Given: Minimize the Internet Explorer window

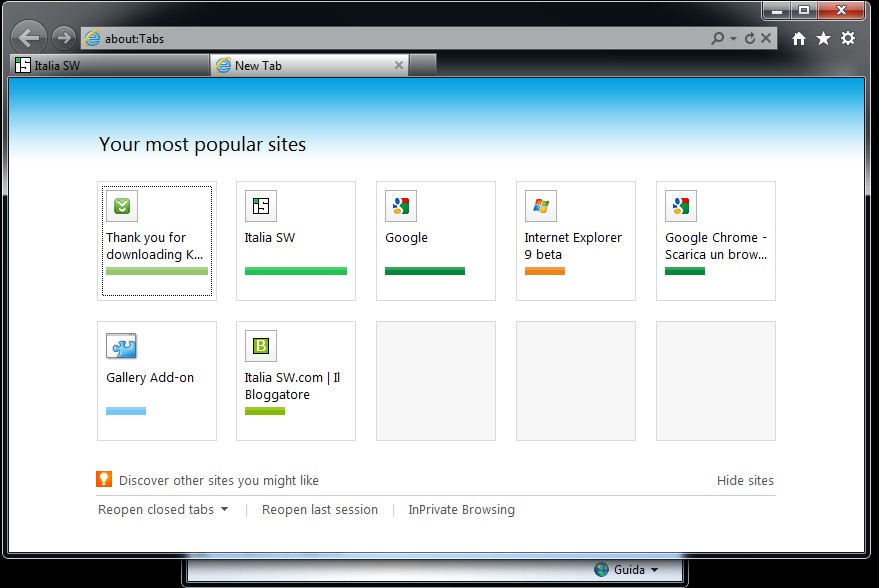Looking at the screenshot, I should click(x=776, y=10).
